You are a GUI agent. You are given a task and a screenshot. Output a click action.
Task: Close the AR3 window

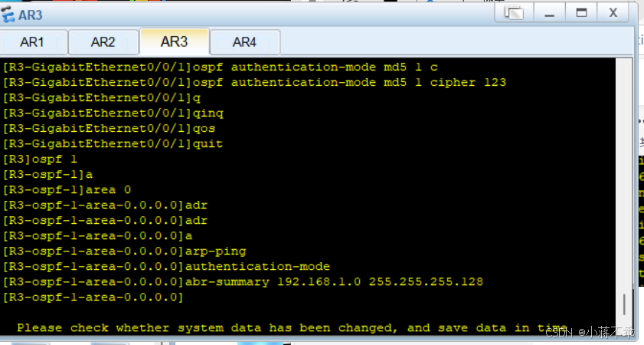(613, 13)
